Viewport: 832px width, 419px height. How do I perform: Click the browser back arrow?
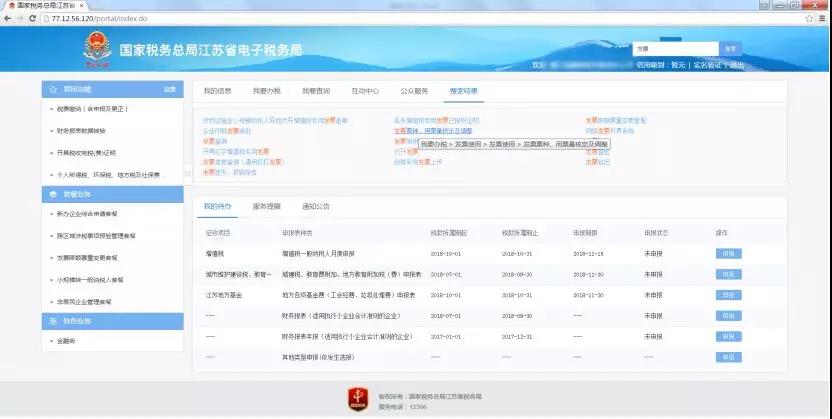[x=8, y=18]
